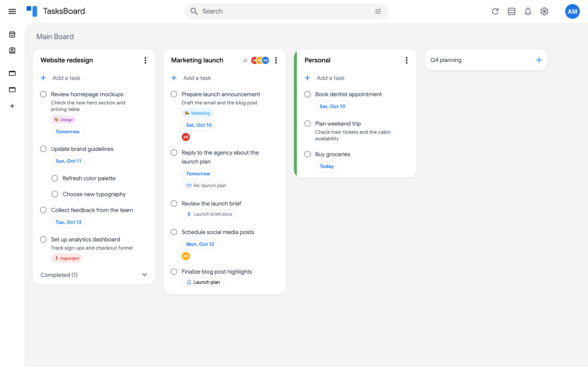This screenshot has height=367, width=588.
Task: Open search filter options icon
Action: pyautogui.click(x=378, y=11)
